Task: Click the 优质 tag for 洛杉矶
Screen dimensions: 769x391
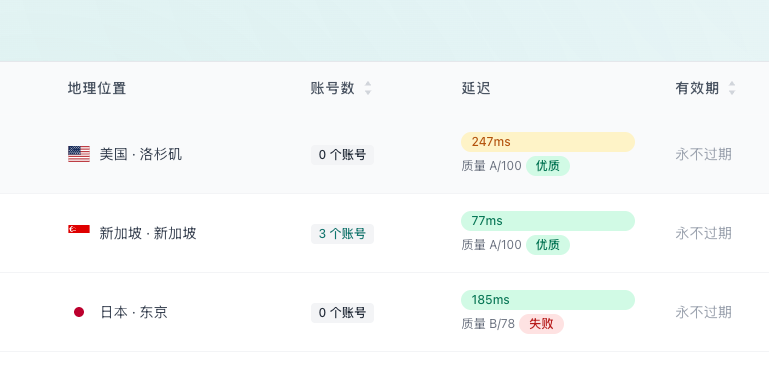Action: click(x=548, y=166)
